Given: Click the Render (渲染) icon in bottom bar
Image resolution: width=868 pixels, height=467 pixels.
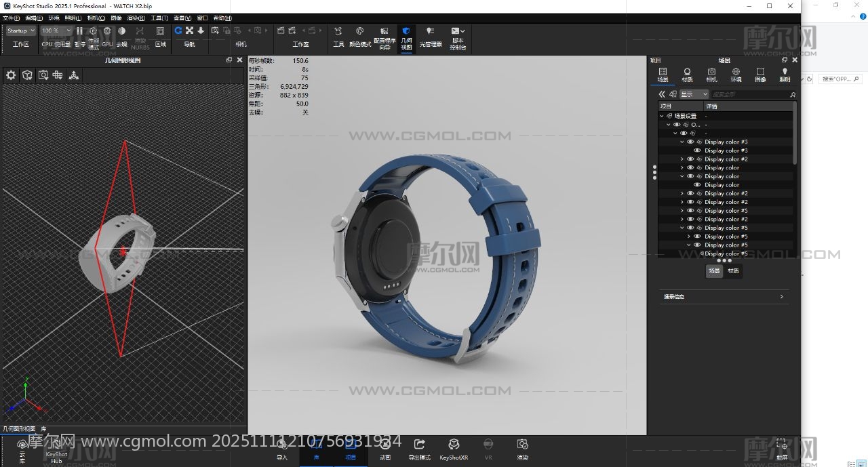Looking at the screenshot, I should 522,449.
